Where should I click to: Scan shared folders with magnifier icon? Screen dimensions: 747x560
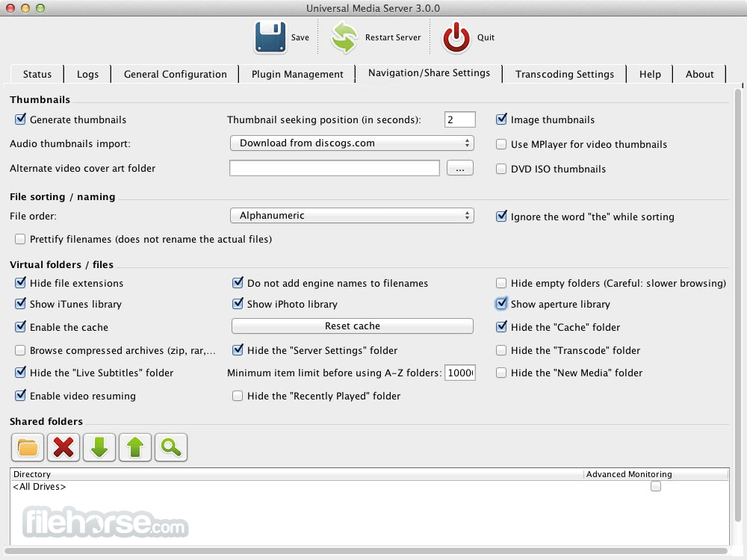[171, 447]
